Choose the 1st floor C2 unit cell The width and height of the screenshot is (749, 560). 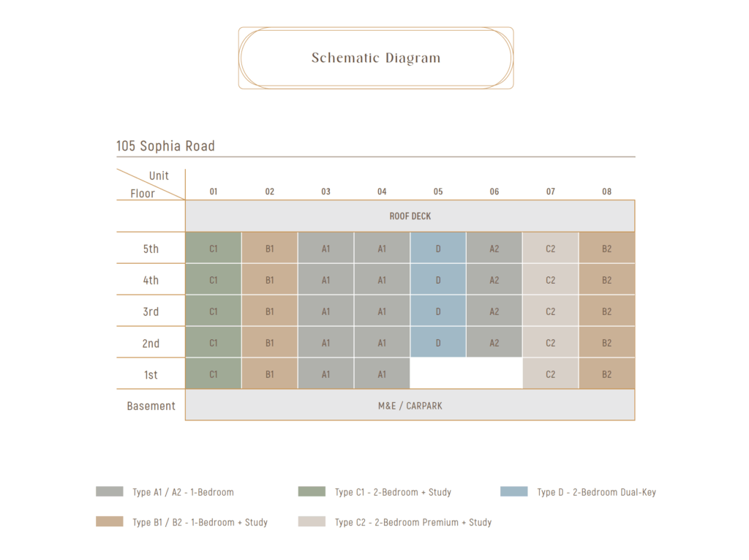pyautogui.click(x=551, y=374)
